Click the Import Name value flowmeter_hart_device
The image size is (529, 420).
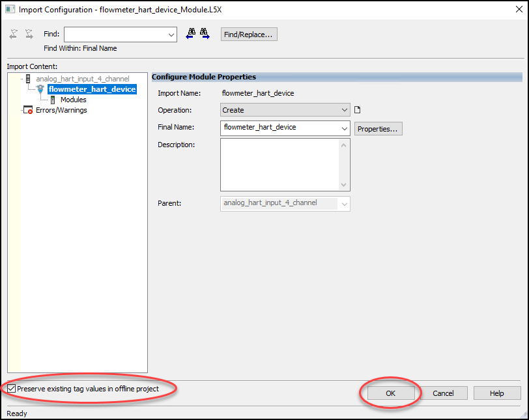tap(258, 93)
